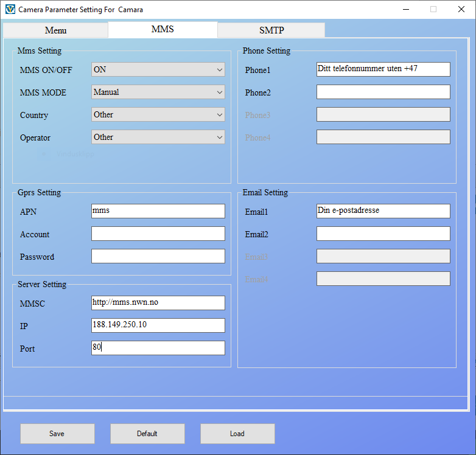
Task: Focus the Phone2 input field
Action: point(383,92)
